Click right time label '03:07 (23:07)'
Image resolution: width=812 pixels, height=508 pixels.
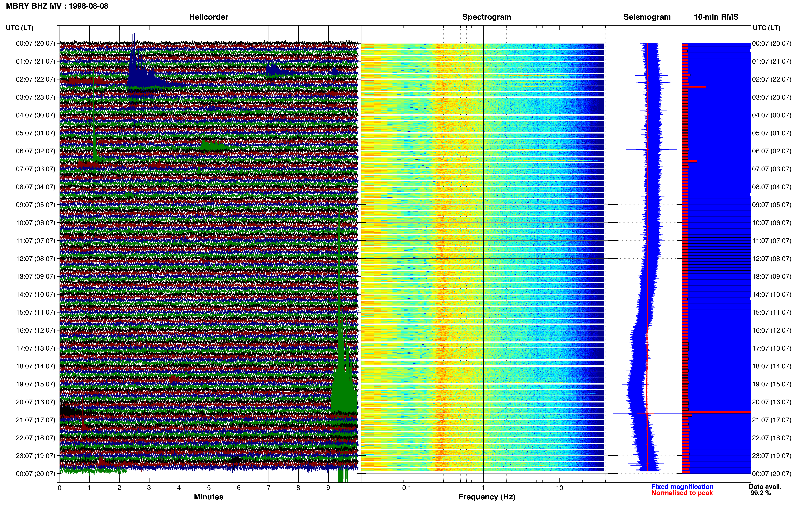point(772,97)
